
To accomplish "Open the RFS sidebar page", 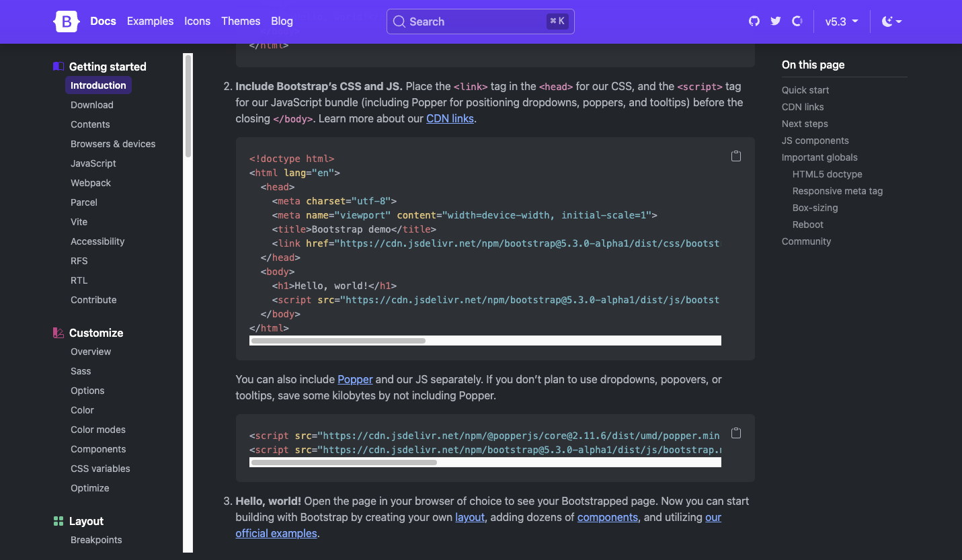I will 79,261.
